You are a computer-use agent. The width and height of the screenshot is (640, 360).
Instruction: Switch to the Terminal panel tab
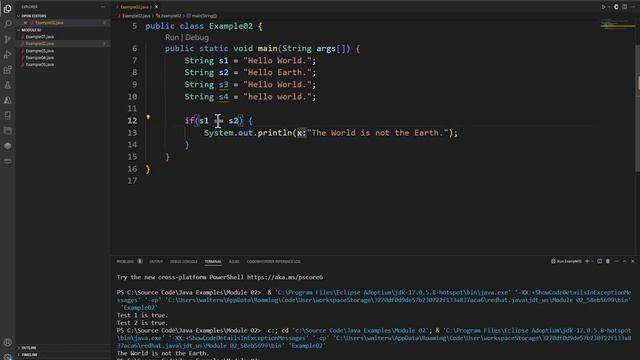tap(213, 262)
